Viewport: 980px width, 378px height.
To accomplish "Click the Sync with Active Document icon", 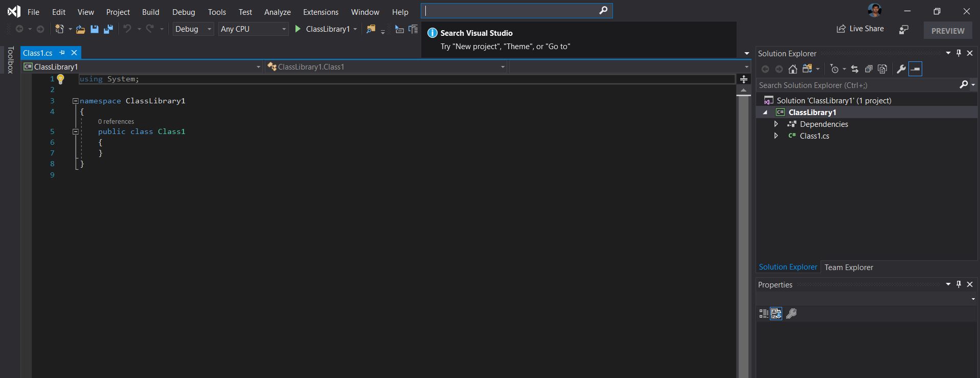I will 855,69.
